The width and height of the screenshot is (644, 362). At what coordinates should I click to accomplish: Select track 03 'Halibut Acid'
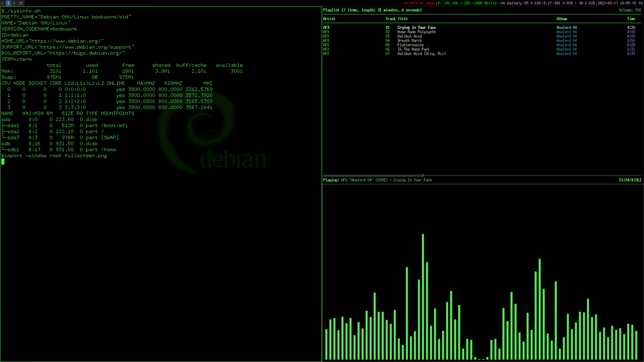[410, 36]
